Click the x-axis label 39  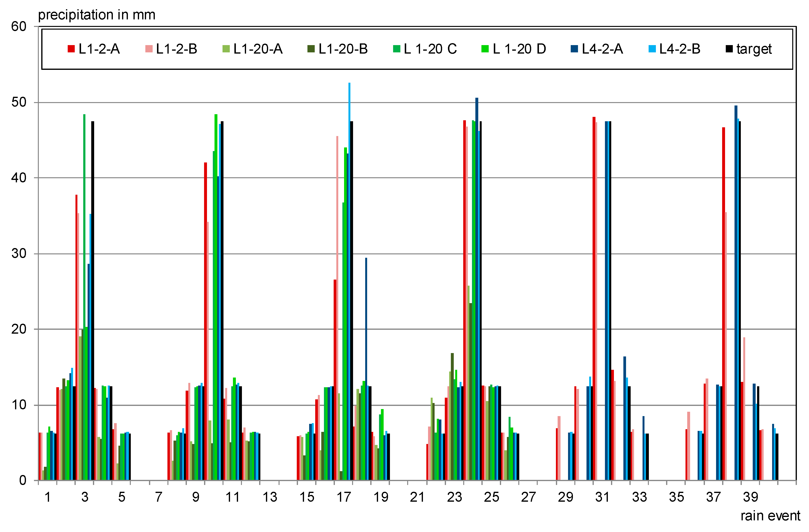(751, 497)
